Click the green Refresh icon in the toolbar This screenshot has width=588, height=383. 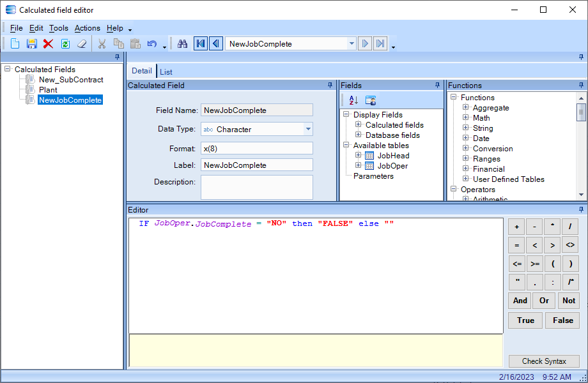pos(65,44)
